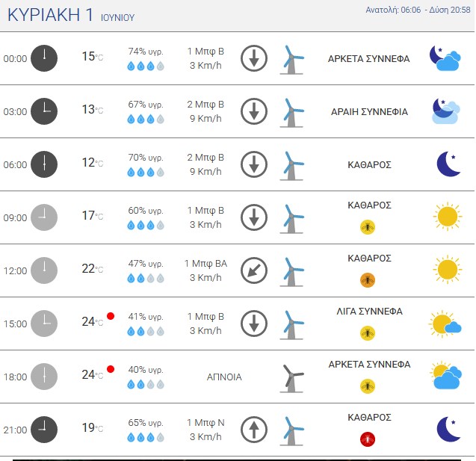
Task: Click the north wind arrow at 03:00
Action: (254, 111)
